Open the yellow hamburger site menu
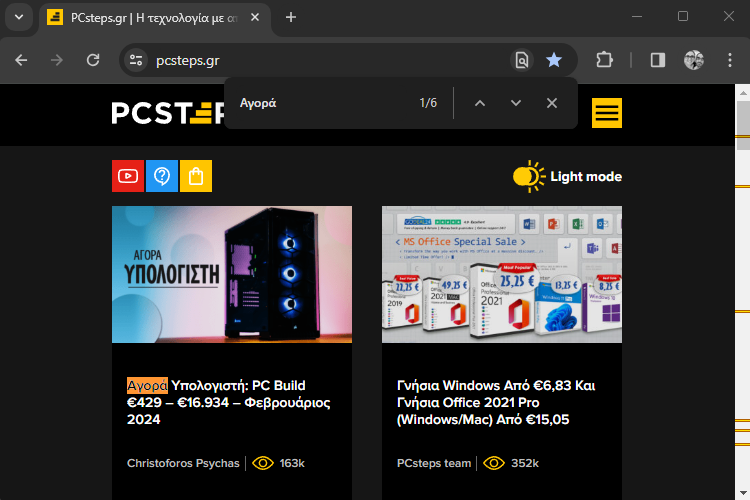This screenshot has height=500, width=750. (607, 113)
